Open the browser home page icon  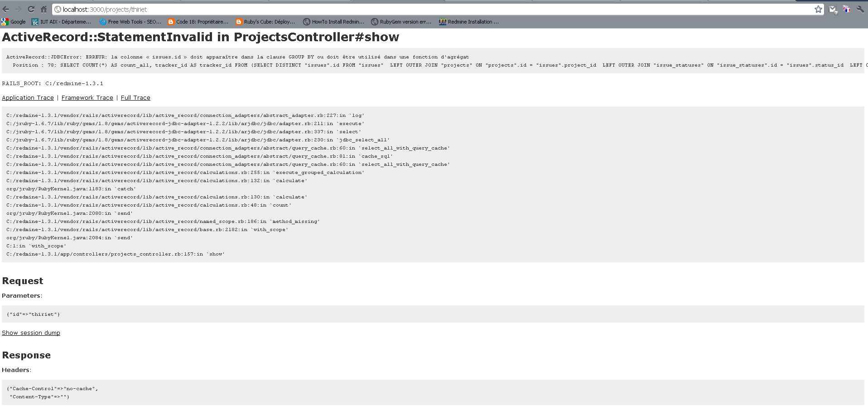pos(43,9)
